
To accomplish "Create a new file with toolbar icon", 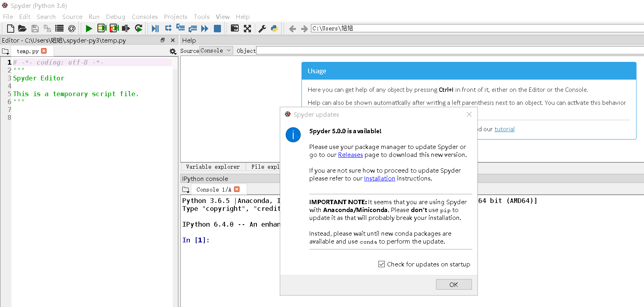I will pos(11,28).
